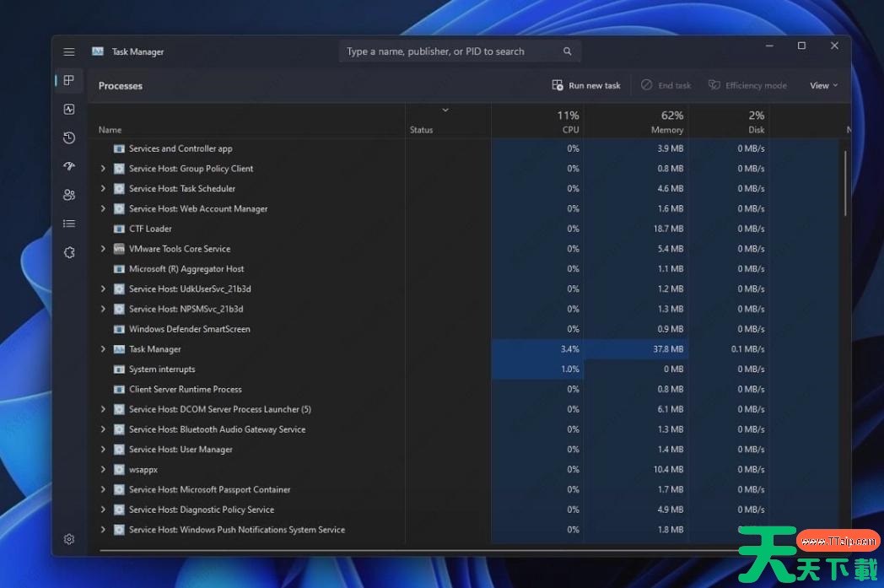Click the 10.4 MB memory value
Viewport: 884px width, 588px height.
click(x=668, y=470)
